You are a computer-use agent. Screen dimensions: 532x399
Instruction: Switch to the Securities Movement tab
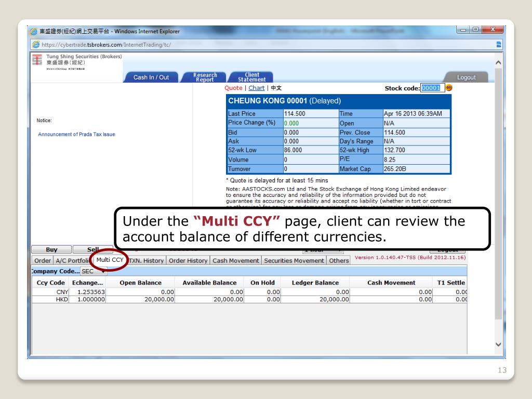click(x=294, y=261)
